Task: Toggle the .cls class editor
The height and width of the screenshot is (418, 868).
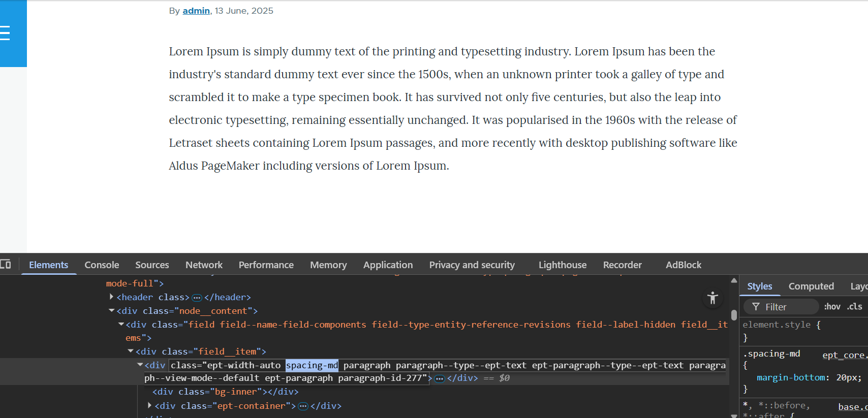Action: pos(854,307)
